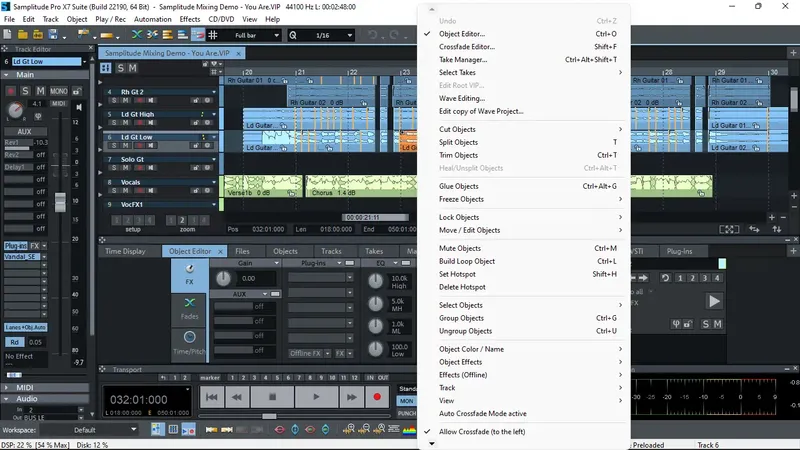Image resolution: width=800 pixels, height=450 pixels.
Task: Click the Rd automation button
Action: point(14,342)
